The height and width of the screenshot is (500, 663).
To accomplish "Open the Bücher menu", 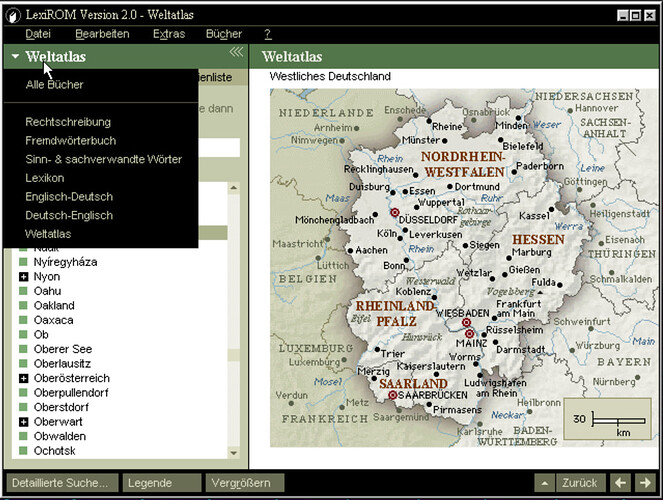I will tap(224, 34).
